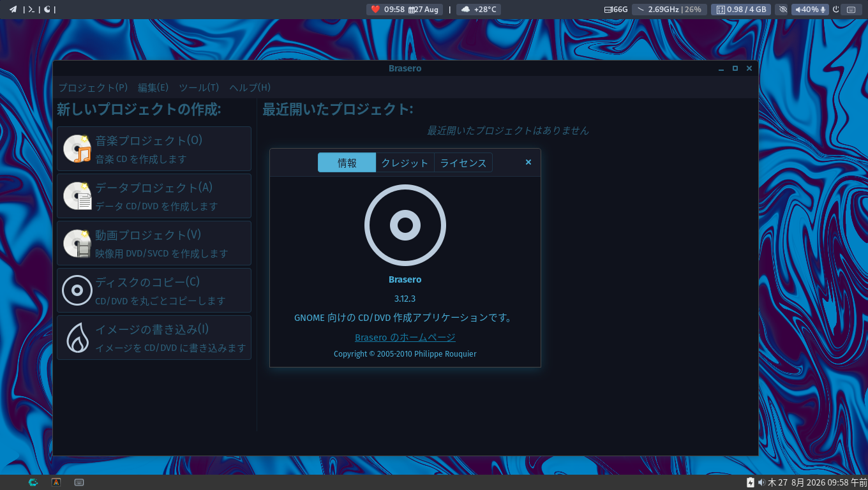Click the crescent moon icon in top panel
The height and width of the screenshot is (490, 868).
point(47,10)
